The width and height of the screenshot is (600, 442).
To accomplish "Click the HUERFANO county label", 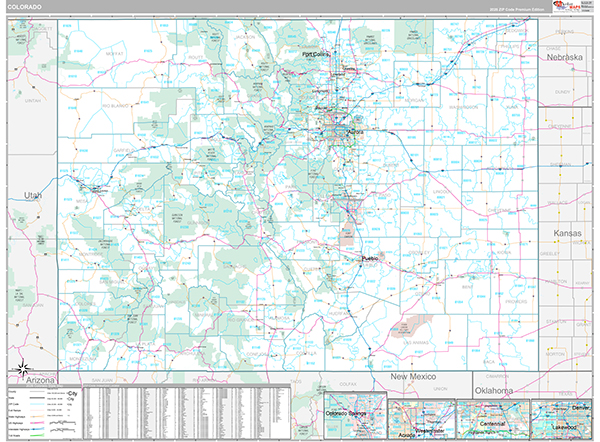I will pos(340,313).
